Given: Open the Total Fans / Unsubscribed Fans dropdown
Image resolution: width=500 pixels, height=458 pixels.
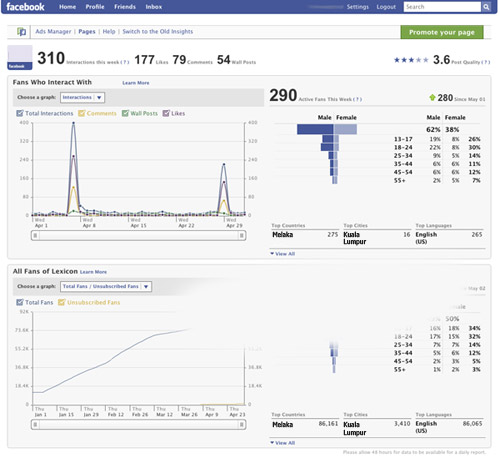Looking at the screenshot, I should pyautogui.click(x=106, y=286).
